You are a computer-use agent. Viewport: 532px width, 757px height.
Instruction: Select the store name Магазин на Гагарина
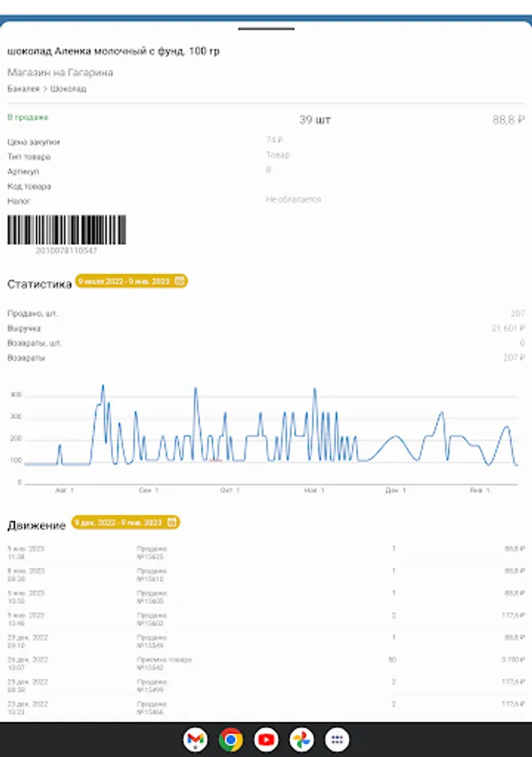[61, 72]
